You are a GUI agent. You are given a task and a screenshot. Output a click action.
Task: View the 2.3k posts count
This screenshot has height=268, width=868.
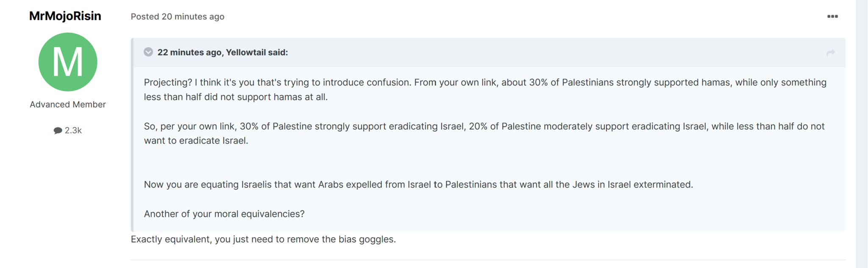point(73,130)
